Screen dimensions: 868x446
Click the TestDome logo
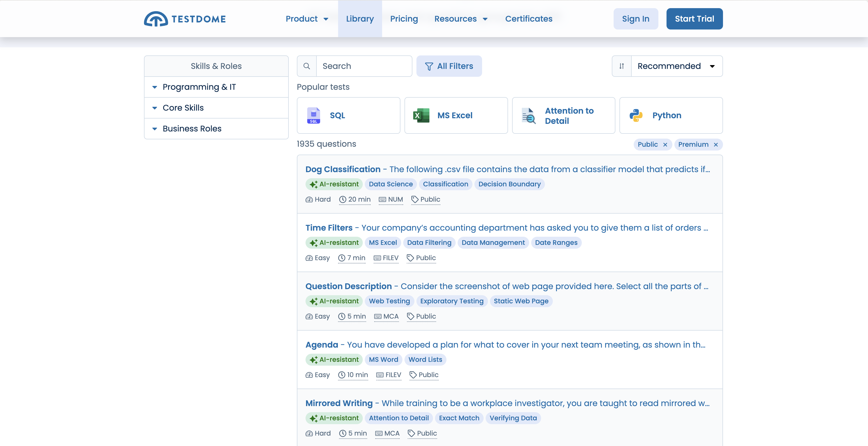coord(185,19)
